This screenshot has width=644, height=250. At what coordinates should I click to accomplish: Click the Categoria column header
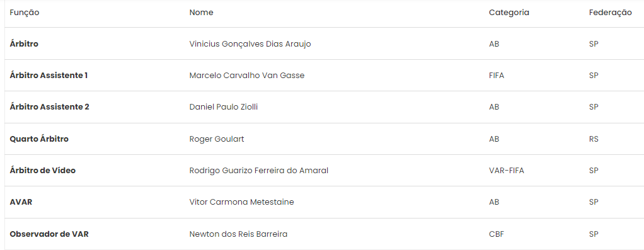(x=509, y=13)
